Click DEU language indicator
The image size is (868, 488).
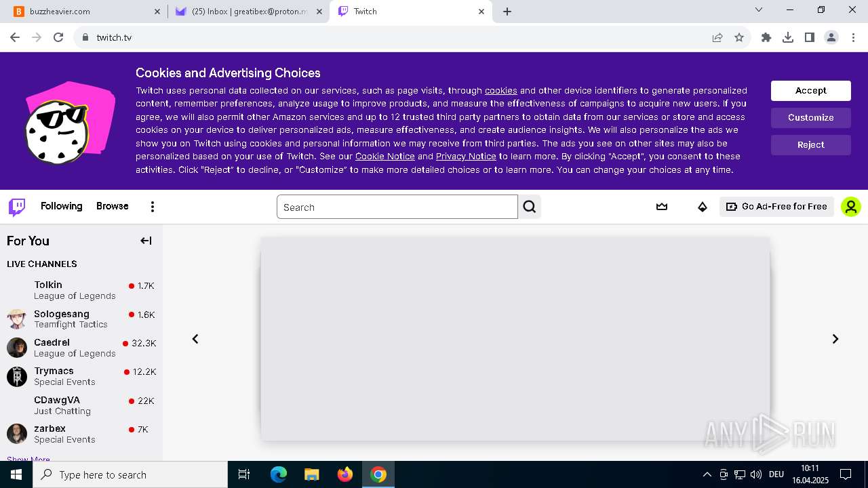pyautogui.click(x=776, y=474)
